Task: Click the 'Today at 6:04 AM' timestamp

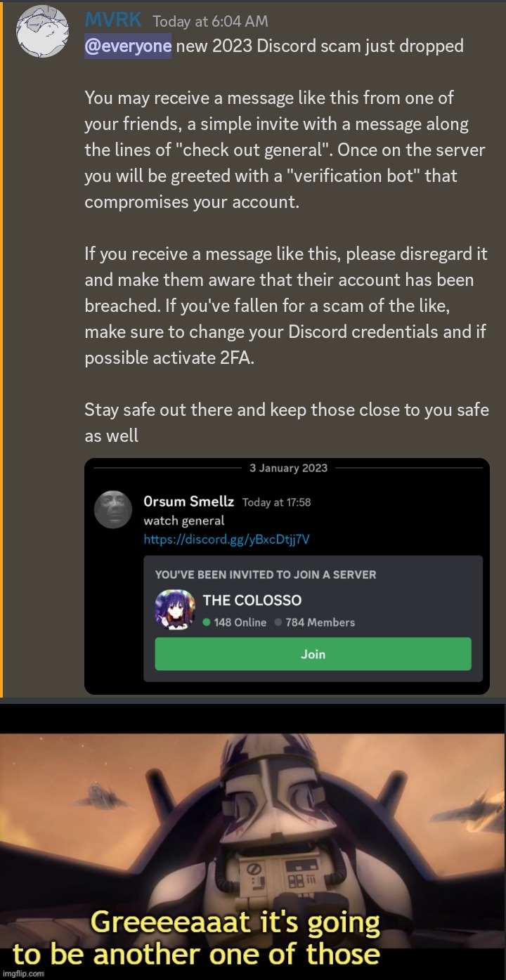Action: click(x=210, y=22)
